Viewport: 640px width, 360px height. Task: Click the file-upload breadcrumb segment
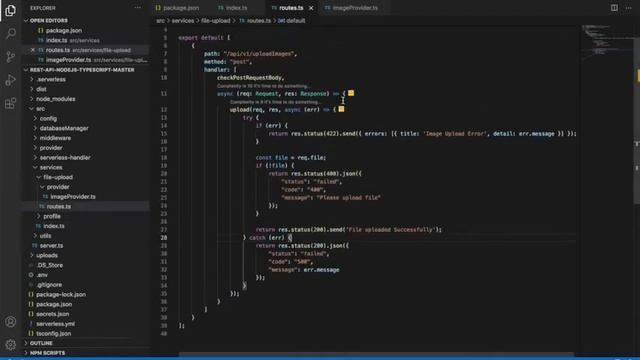216,20
